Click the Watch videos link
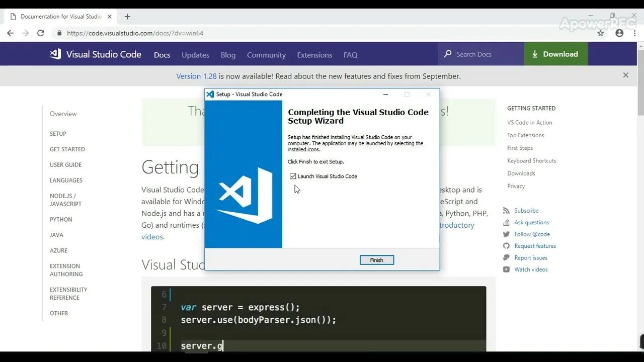Screen dimensions: 644x362 [531, 269]
